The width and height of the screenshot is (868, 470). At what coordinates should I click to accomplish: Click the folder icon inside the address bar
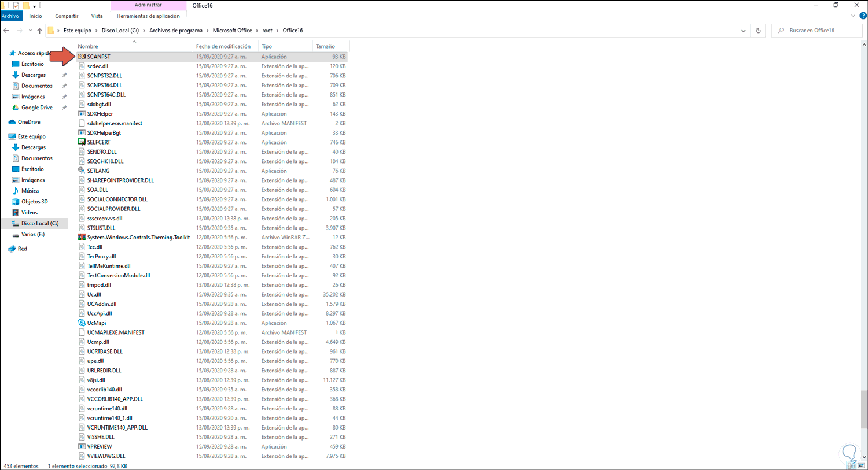(51, 31)
